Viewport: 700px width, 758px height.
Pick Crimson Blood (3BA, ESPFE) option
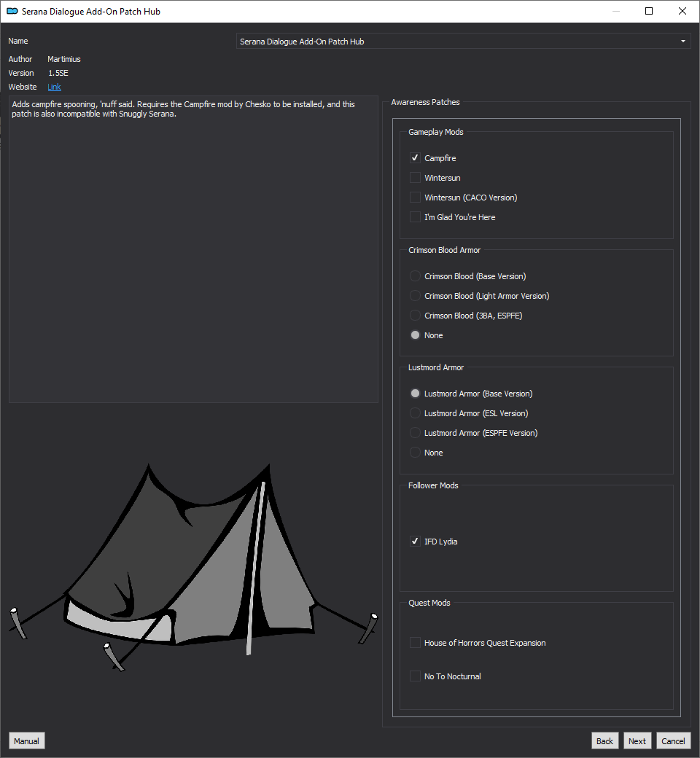(415, 315)
